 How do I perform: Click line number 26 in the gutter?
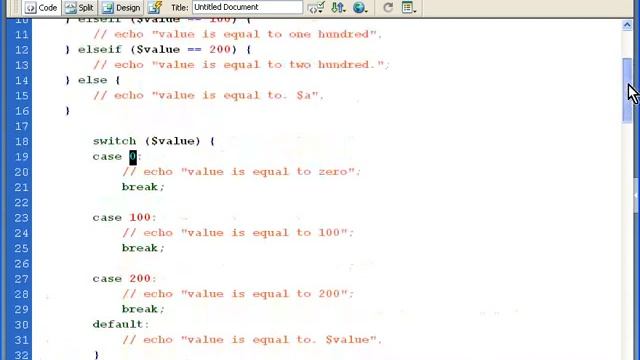22,264
